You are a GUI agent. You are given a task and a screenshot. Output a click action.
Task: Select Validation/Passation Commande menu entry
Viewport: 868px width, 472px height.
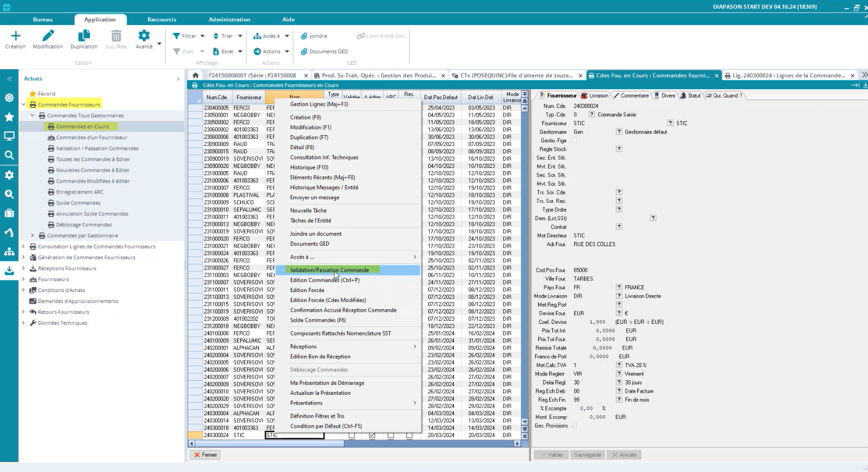tap(329, 270)
